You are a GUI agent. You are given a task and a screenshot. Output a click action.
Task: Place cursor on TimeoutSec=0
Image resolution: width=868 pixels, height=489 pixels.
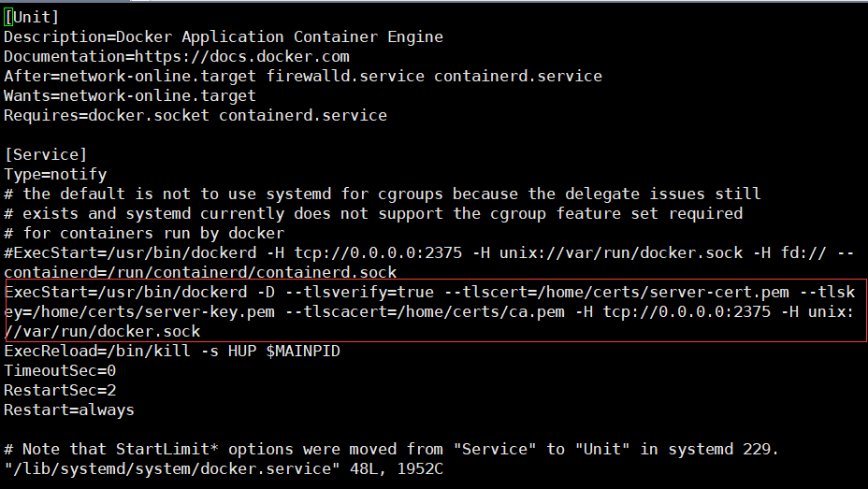60,370
